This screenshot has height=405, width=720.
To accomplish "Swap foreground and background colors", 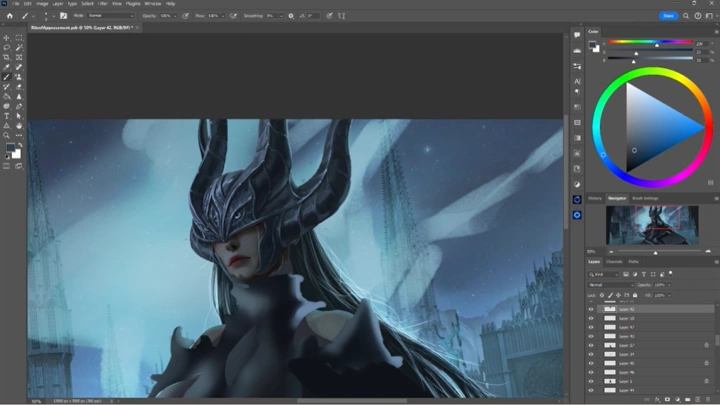I will tap(20, 145).
